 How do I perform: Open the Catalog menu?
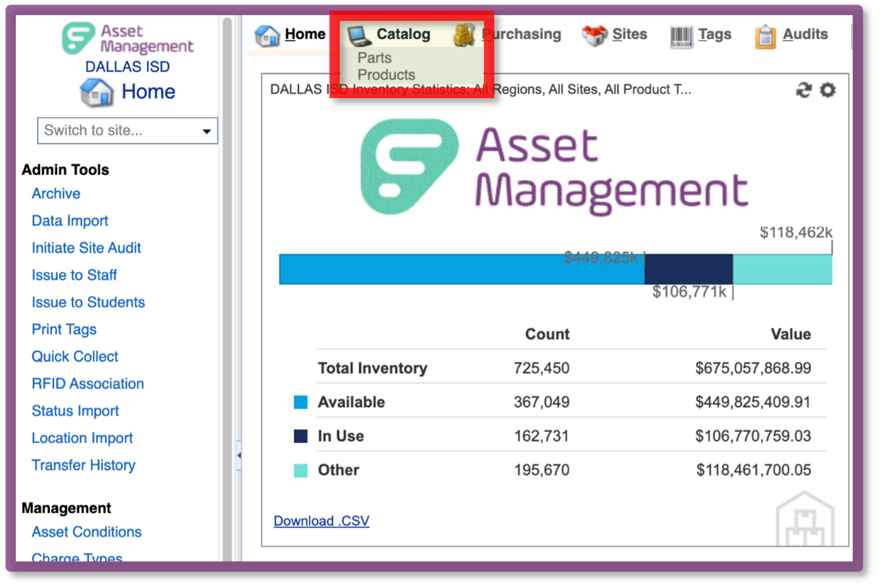(403, 34)
